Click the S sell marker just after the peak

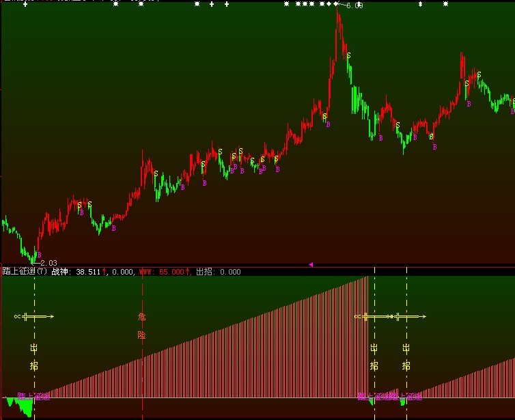point(349,55)
